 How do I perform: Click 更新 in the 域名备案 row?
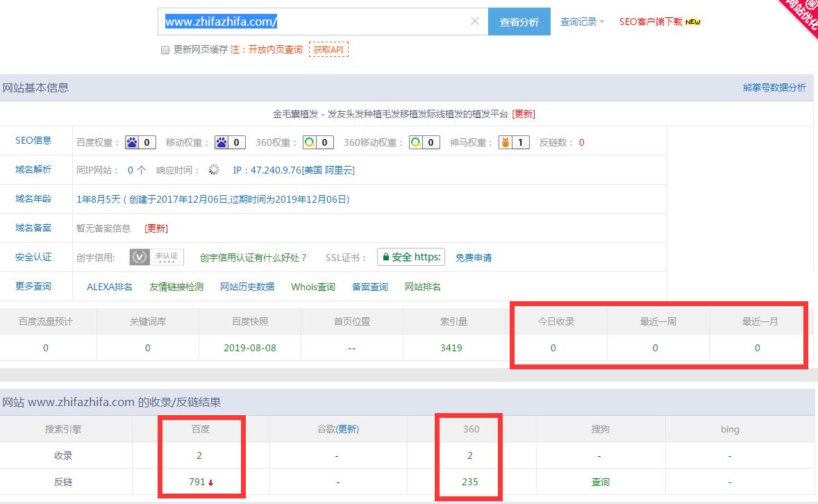(156, 228)
